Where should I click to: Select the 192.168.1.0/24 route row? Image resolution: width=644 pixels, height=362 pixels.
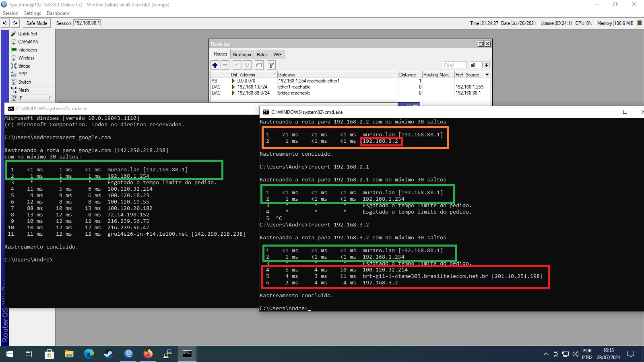[350, 87]
